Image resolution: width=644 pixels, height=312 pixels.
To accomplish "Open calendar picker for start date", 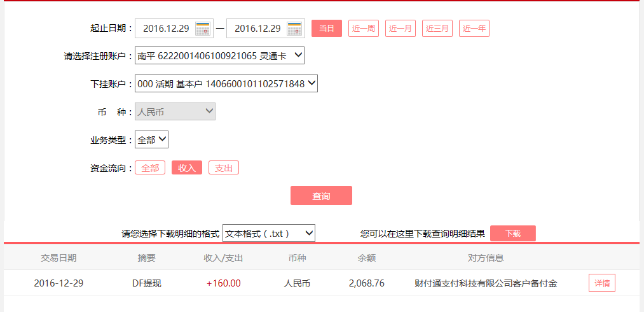I will click(x=203, y=29).
